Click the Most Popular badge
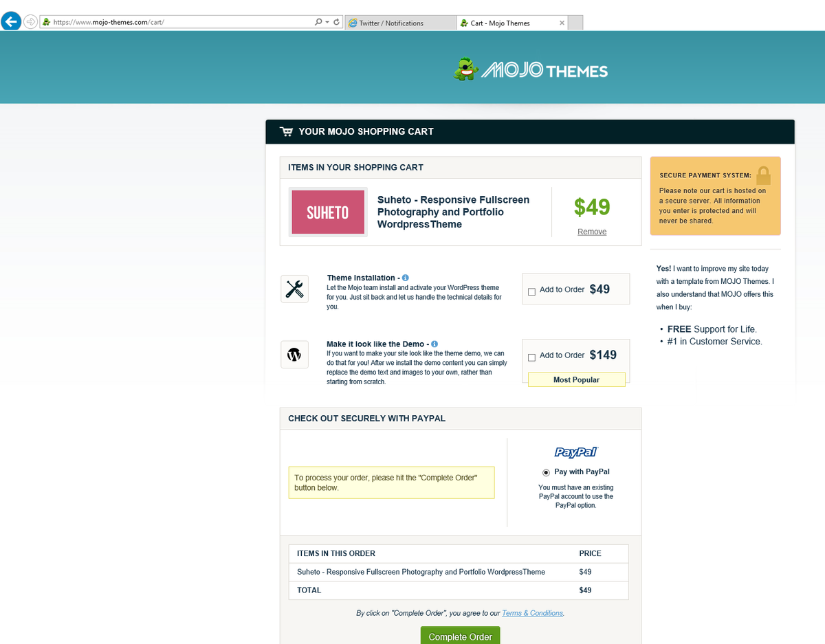Screen dimensions: 825x644 [x=577, y=379]
